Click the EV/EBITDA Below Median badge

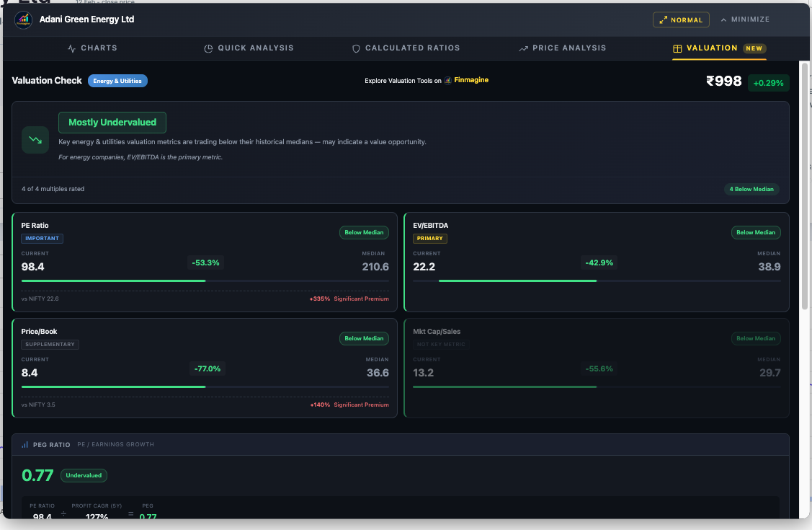pos(756,233)
